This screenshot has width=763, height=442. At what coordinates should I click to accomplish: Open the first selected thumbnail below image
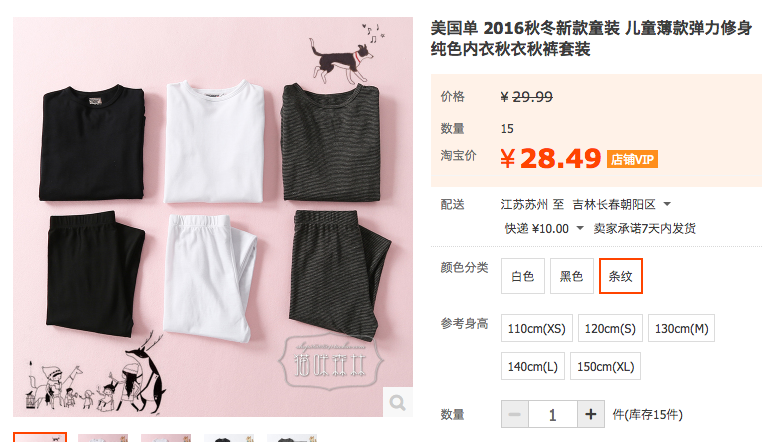coord(40,437)
